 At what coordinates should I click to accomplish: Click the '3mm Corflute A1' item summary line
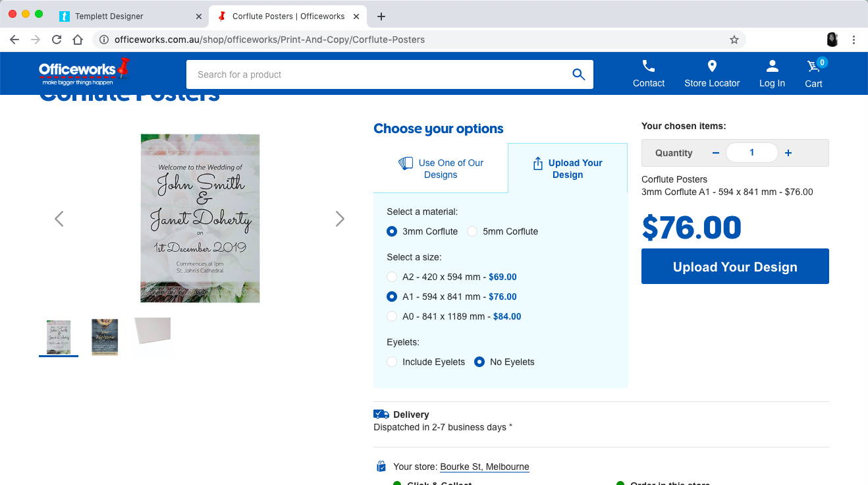(727, 192)
